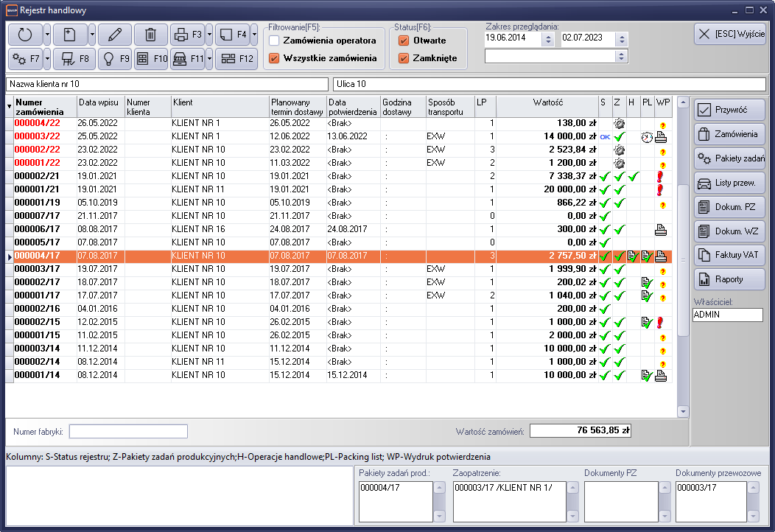This screenshot has height=532, width=775.
Task: Click the Numer fabryki input field
Action: click(128, 431)
